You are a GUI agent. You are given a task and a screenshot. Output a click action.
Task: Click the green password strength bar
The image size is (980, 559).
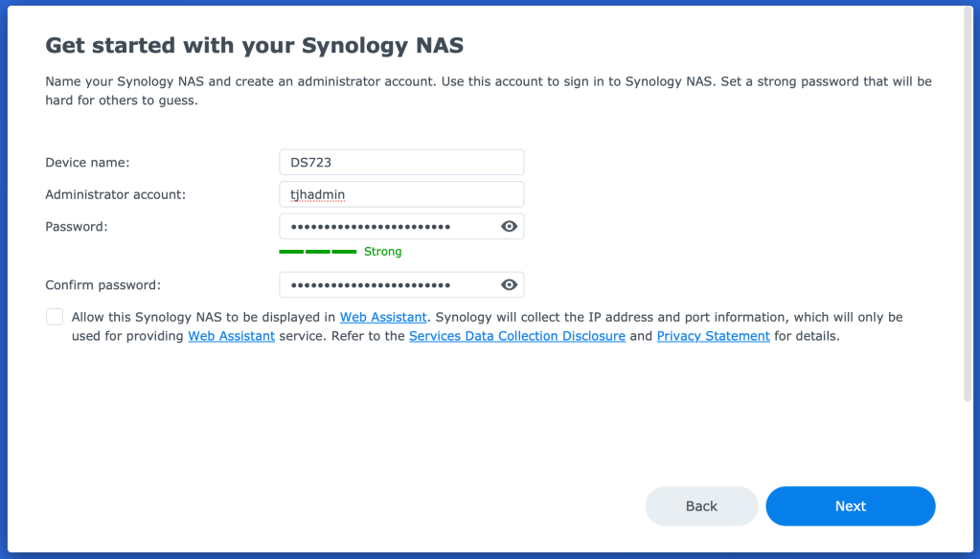click(317, 252)
